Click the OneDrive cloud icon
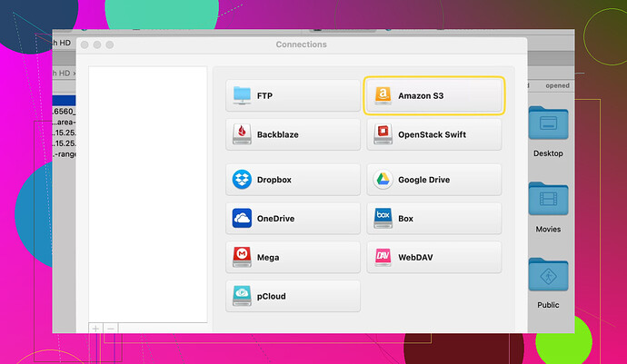The width and height of the screenshot is (627, 364). click(242, 218)
